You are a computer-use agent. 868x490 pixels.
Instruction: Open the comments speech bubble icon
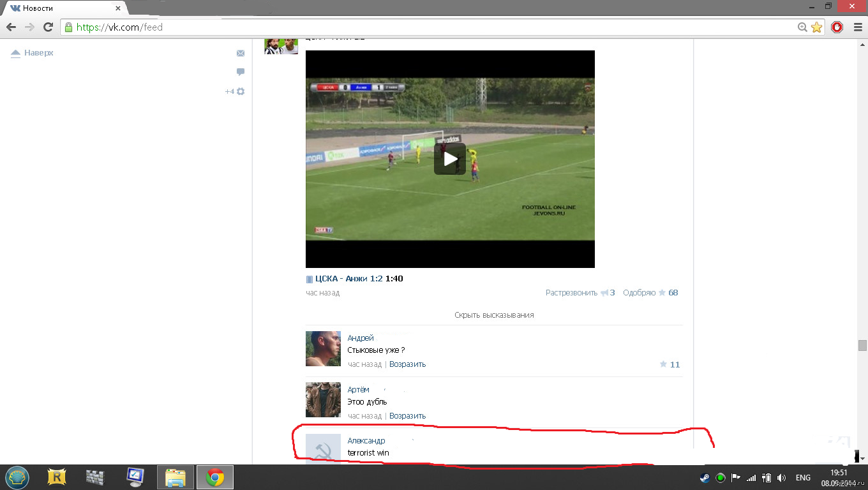click(x=241, y=72)
